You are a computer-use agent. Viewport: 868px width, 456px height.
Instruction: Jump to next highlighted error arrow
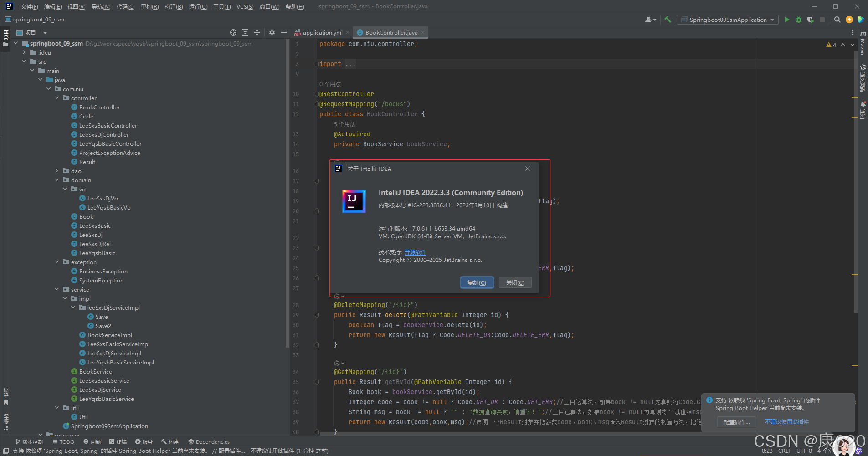pyautogui.click(x=853, y=45)
